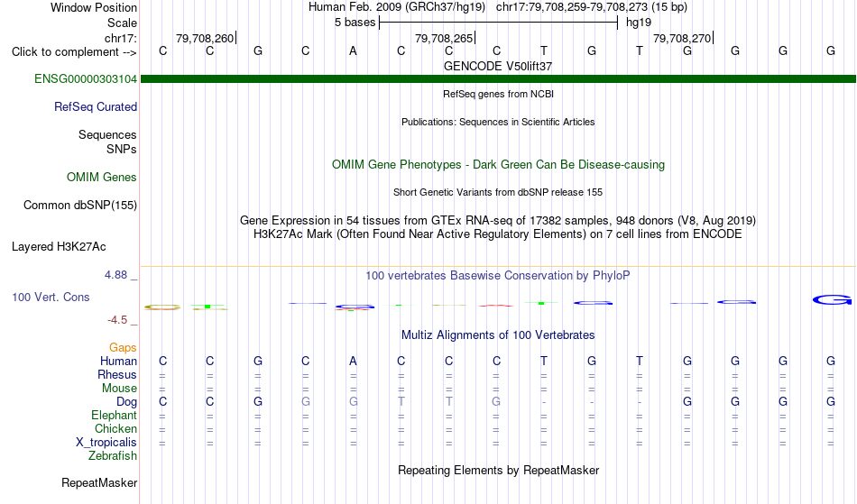Click 'Repeating Elements by RepeatMasker' title
Screen dimensions: 857x504
pos(499,471)
